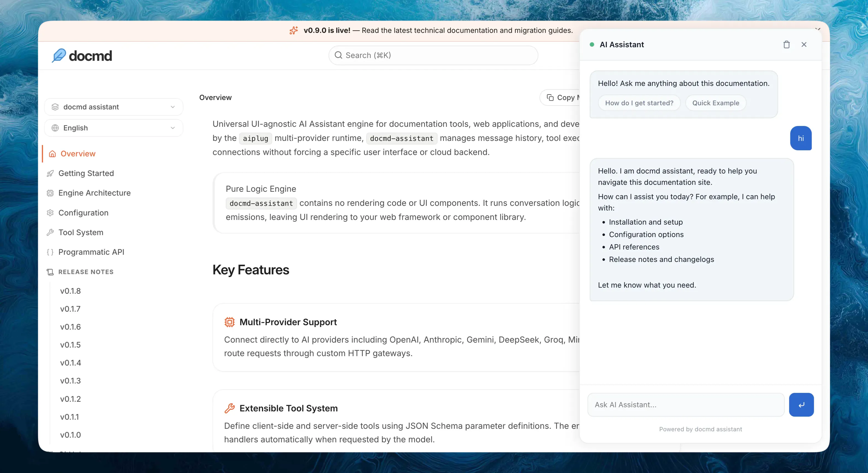Screen dimensions: 868x473
Task: Send message with the blue enter button
Action: 801,404
